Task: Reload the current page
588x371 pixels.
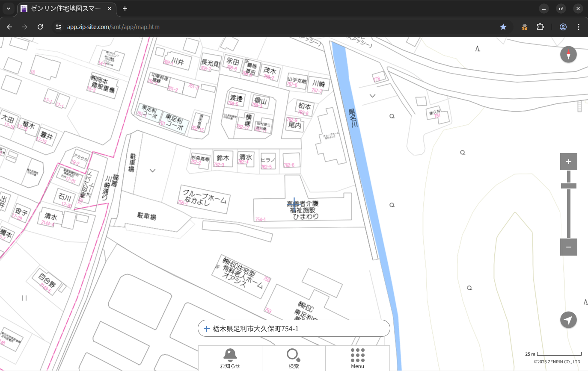Action: point(40,27)
